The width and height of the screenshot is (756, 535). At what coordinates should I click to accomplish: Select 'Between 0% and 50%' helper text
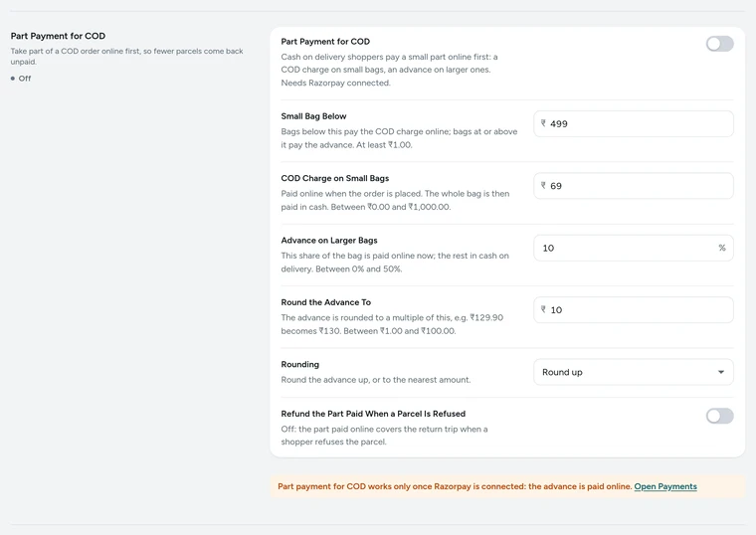[x=359, y=268]
